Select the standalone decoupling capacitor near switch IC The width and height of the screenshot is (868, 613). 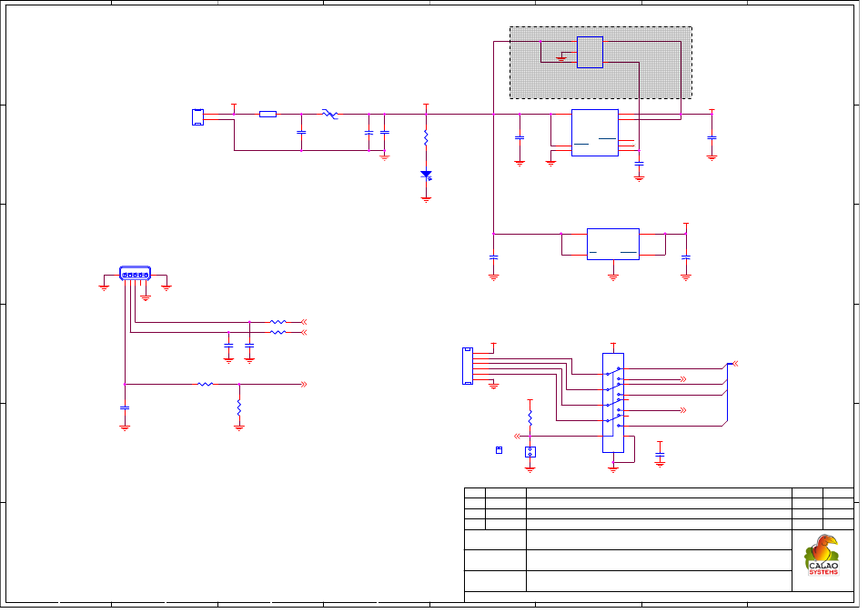(660, 455)
